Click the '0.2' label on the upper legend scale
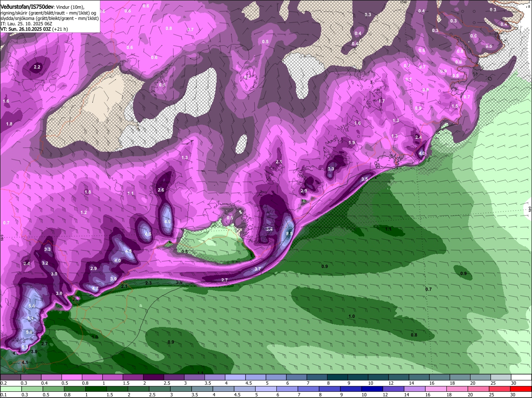The height and width of the screenshot is (398, 532). point(3,383)
